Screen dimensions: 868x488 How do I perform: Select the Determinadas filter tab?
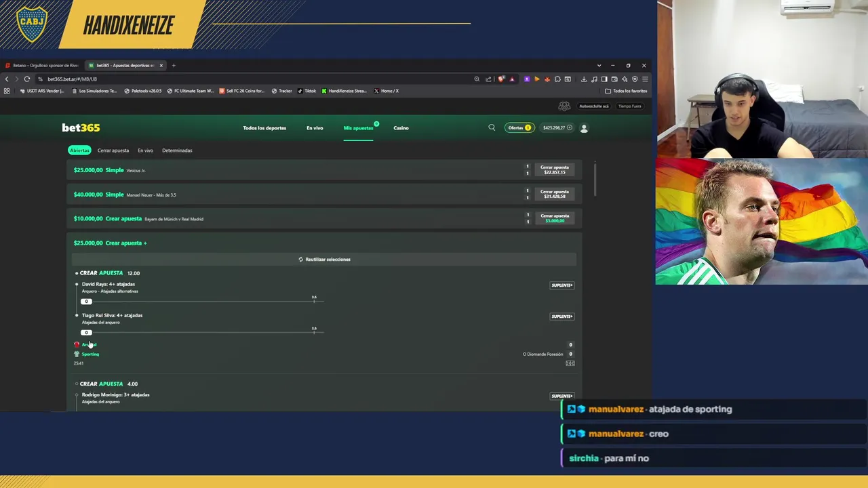pyautogui.click(x=177, y=150)
